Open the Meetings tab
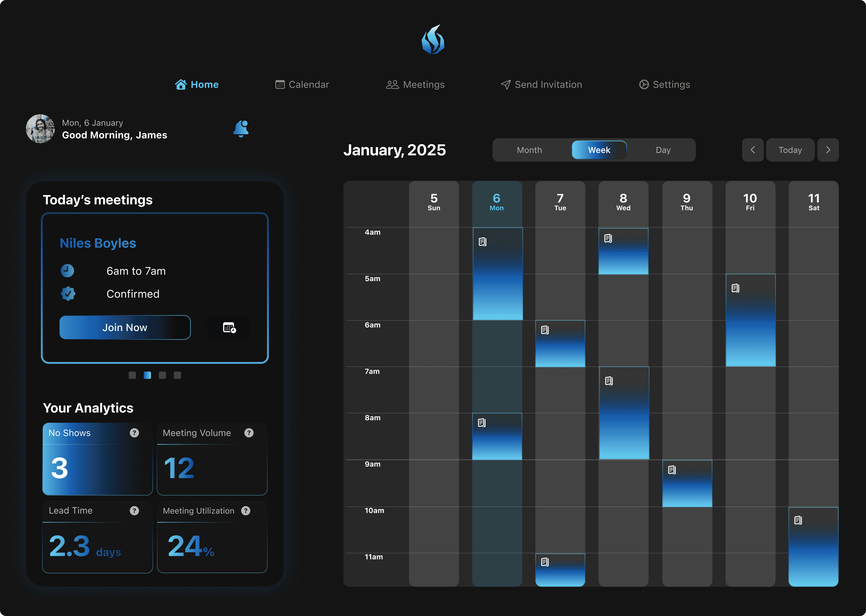The width and height of the screenshot is (866, 616). coord(415,85)
